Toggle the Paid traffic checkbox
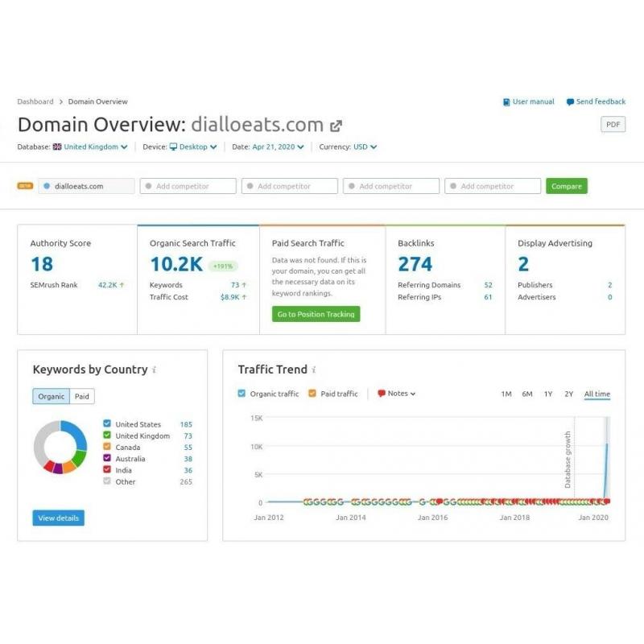Screen dimensions: 644x644 coord(312,393)
